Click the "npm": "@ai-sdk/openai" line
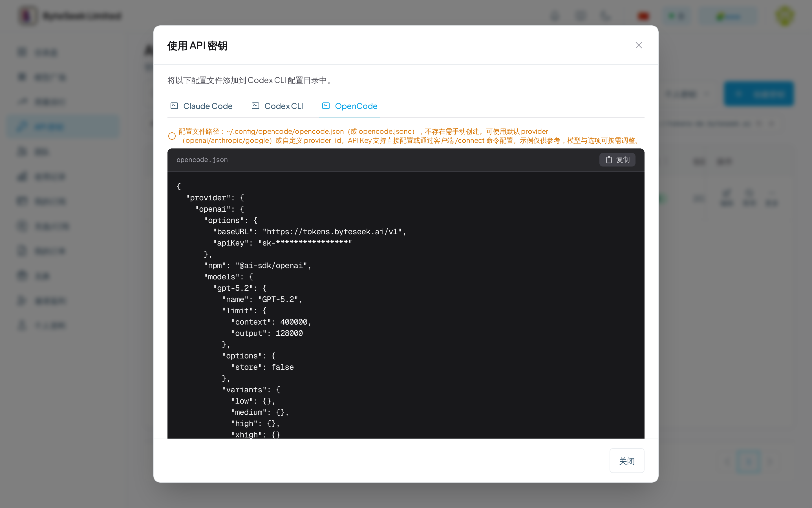812x508 pixels. point(258,266)
